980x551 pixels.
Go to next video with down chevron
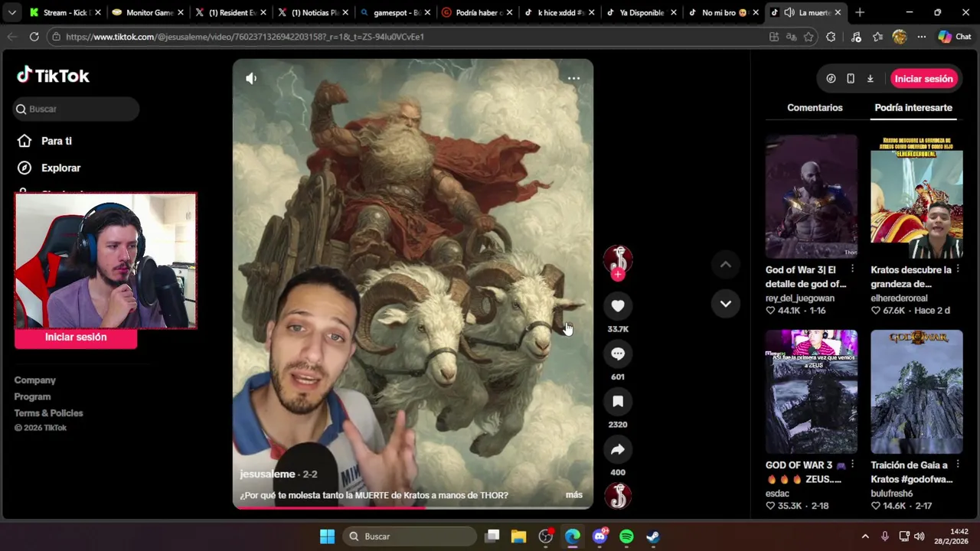tap(725, 304)
